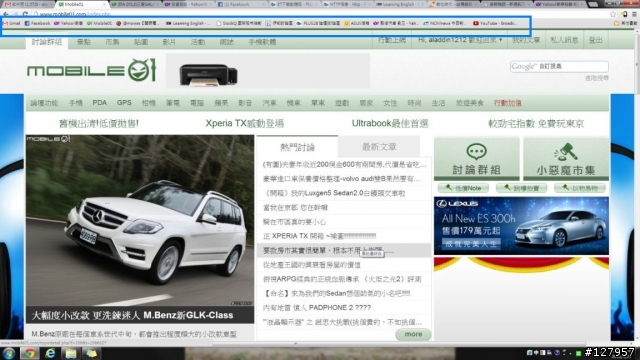Click the Mercedes GLK feature photo

[x=140, y=220]
